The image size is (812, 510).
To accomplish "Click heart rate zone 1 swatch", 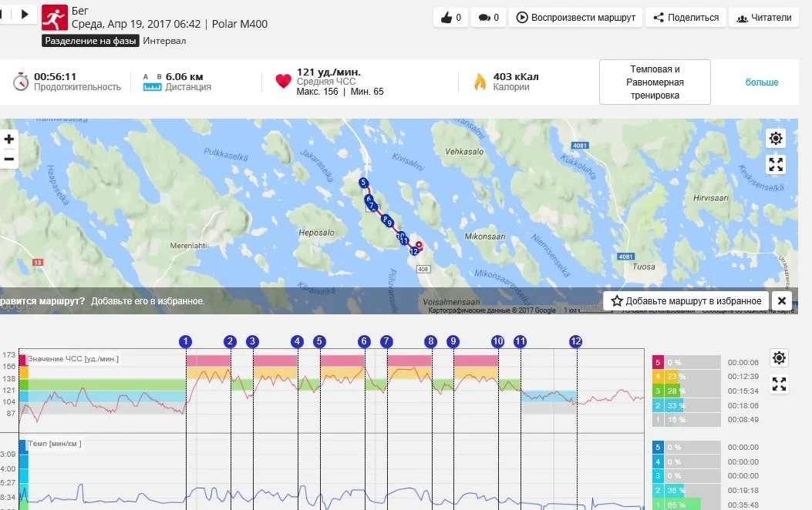I will (658, 420).
